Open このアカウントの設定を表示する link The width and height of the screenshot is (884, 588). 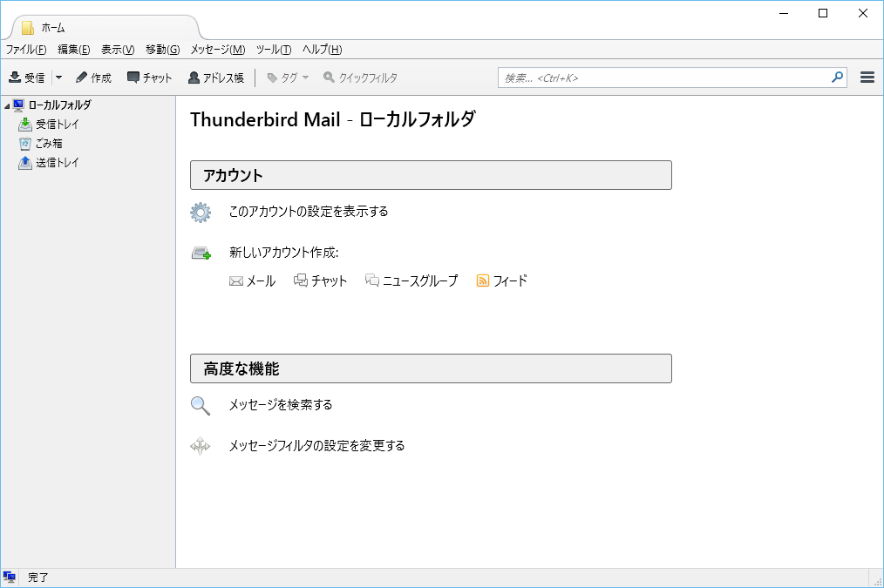click(309, 211)
